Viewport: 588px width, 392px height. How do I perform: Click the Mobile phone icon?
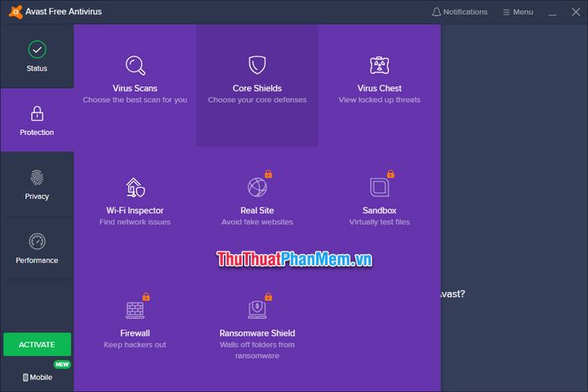(x=25, y=378)
